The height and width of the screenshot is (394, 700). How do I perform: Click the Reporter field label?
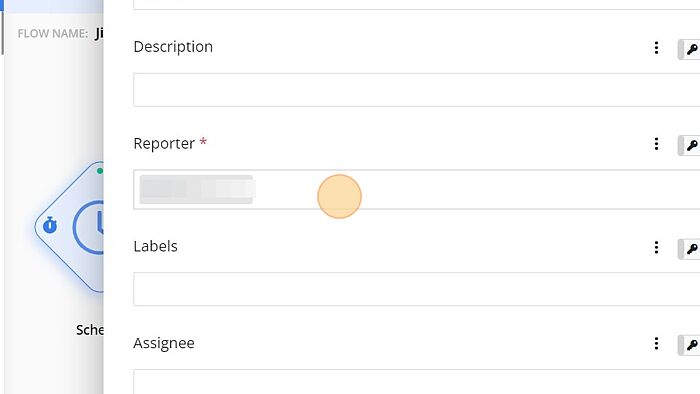click(x=164, y=143)
